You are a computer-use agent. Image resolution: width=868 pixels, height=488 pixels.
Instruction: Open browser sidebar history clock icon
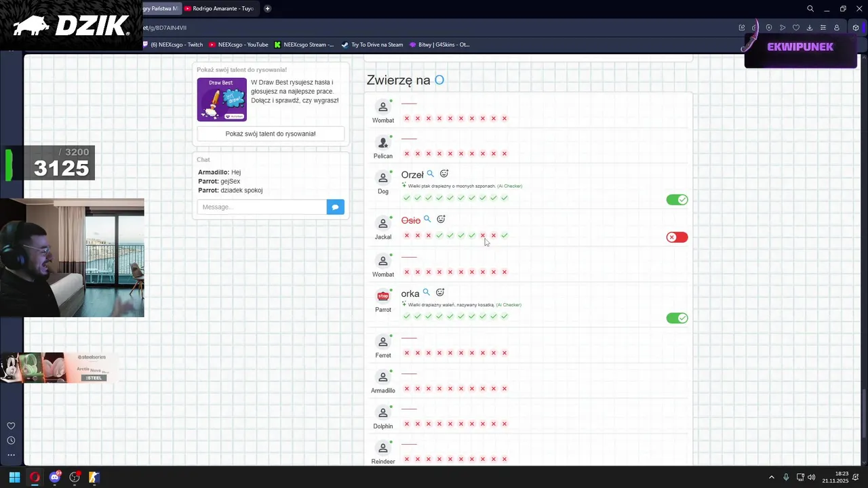(11, 441)
